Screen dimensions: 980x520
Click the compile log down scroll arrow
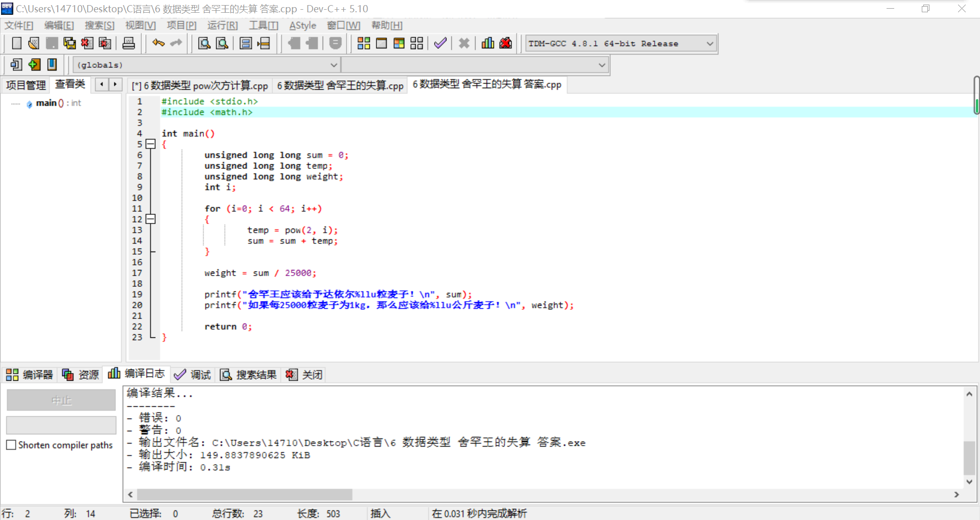coord(969,481)
